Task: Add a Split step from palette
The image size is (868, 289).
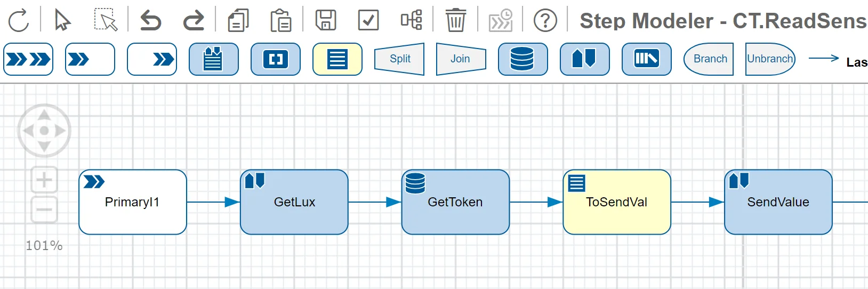Action: click(399, 59)
